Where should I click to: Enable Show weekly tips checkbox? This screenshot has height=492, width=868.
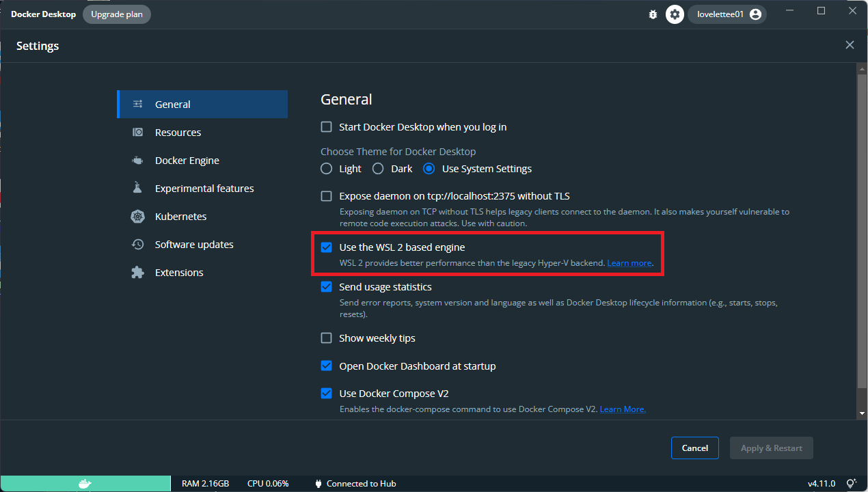click(x=326, y=338)
